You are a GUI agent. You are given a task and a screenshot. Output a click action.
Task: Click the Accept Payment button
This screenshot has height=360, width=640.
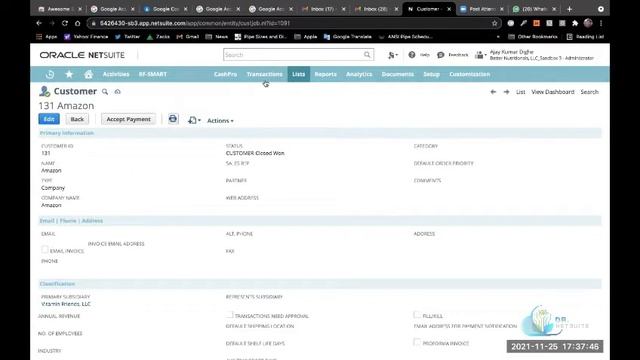(129, 119)
